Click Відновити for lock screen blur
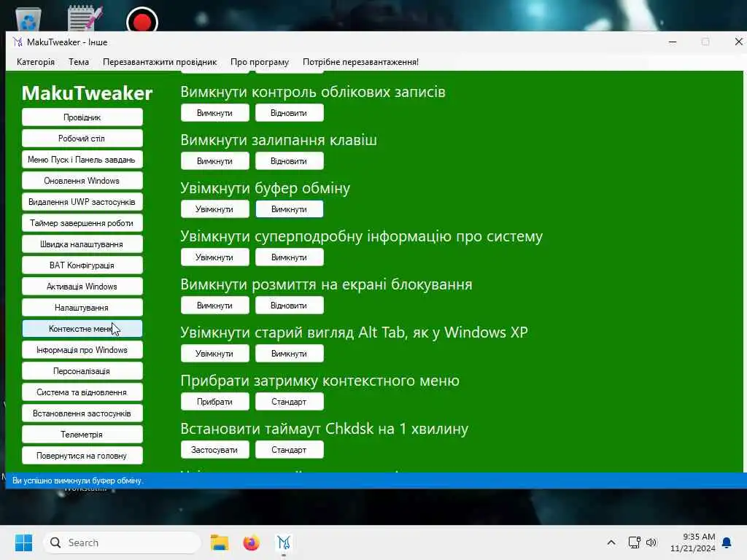The image size is (747, 560). (289, 306)
